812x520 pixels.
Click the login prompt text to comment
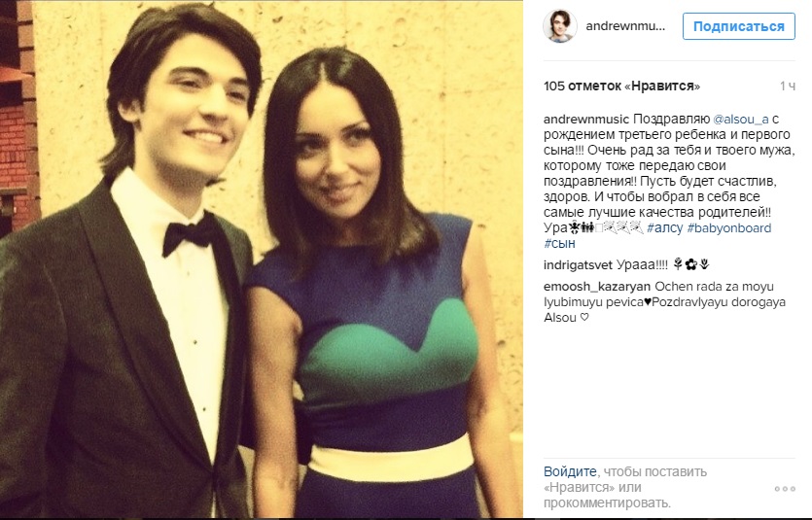(x=625, y=487)
